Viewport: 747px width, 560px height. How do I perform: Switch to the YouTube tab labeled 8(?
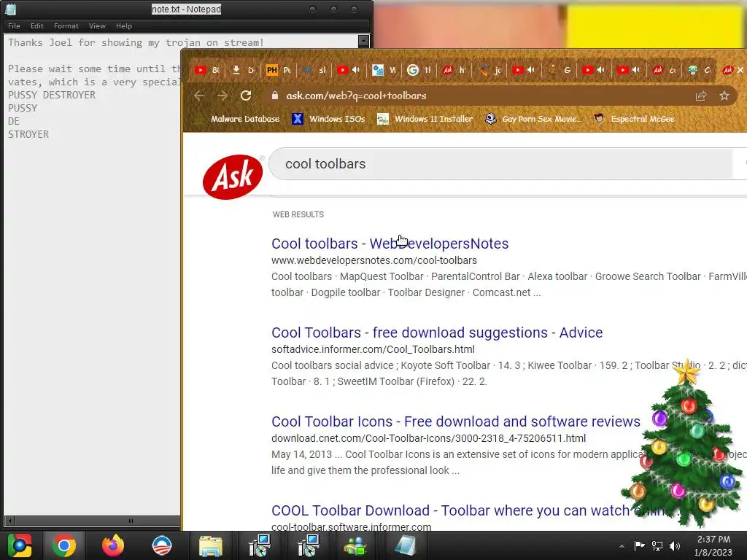point(206,70)
